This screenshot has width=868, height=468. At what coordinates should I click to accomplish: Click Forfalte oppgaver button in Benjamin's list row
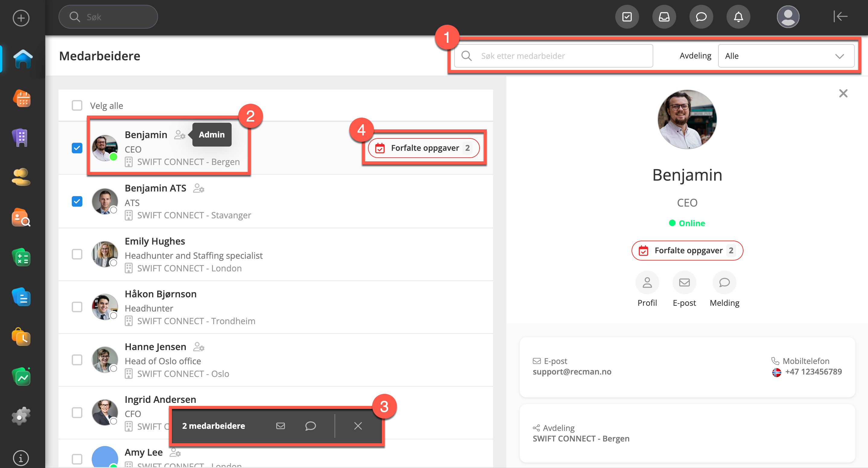(423, 148)
